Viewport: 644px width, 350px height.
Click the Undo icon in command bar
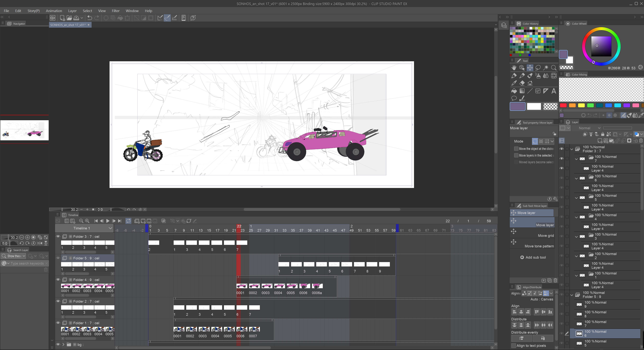90,18
